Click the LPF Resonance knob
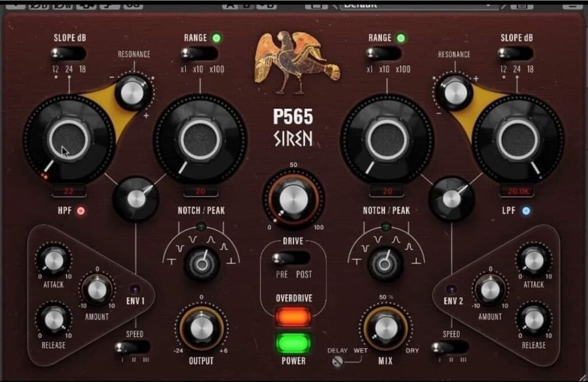This screenshot has width=588, height=382. point(455,92)
